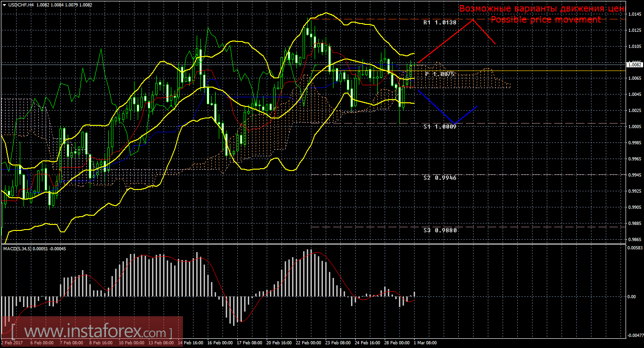This screenshot has height=348, width=644.
Task: Select the peak of the red forecast line
Action: point(473,20)
